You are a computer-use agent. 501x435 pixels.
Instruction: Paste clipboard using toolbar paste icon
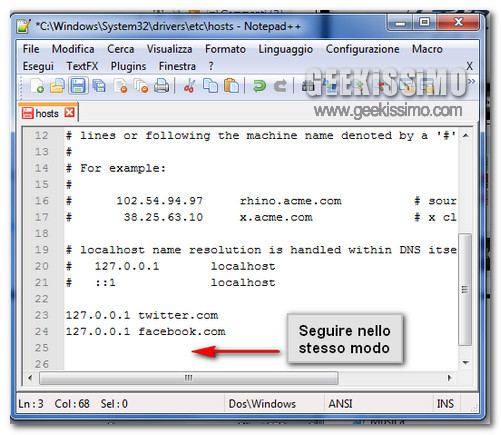pyautogui.click(x=231, y=86)
